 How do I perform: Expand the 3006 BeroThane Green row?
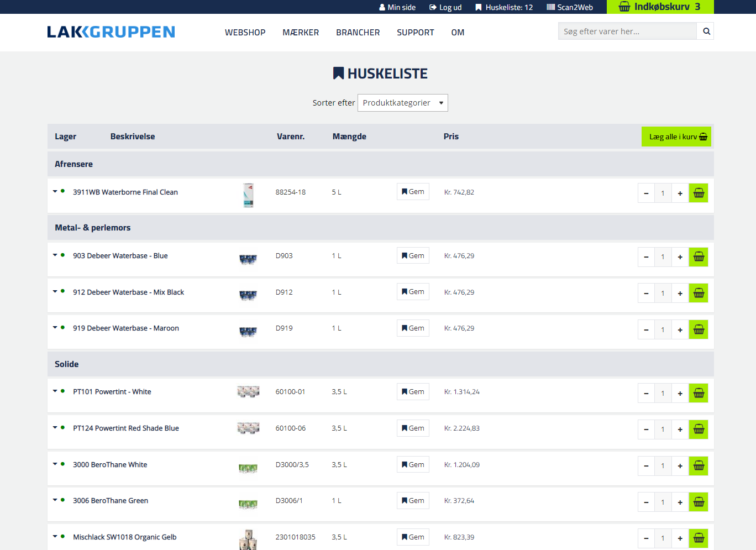(x=55, y=500)
